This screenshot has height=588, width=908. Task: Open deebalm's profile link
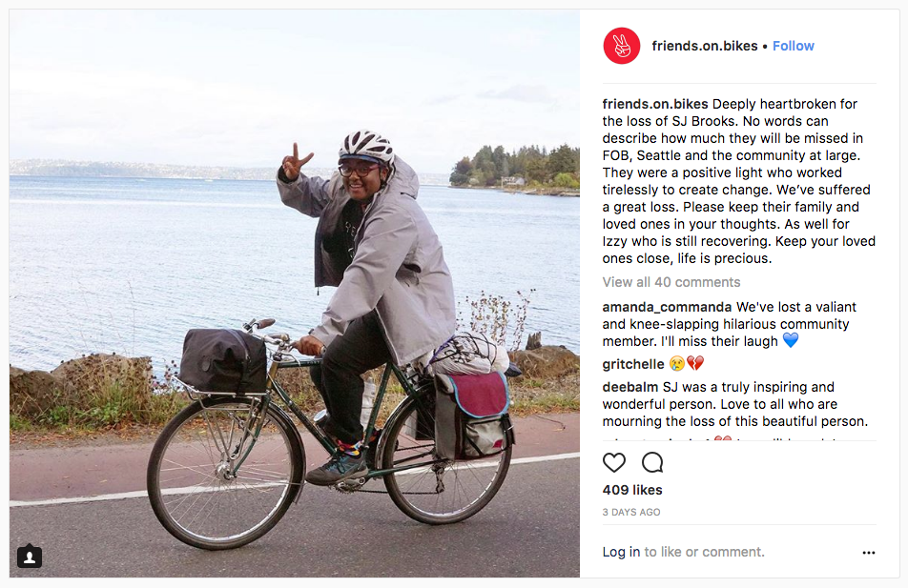[630, 387]
